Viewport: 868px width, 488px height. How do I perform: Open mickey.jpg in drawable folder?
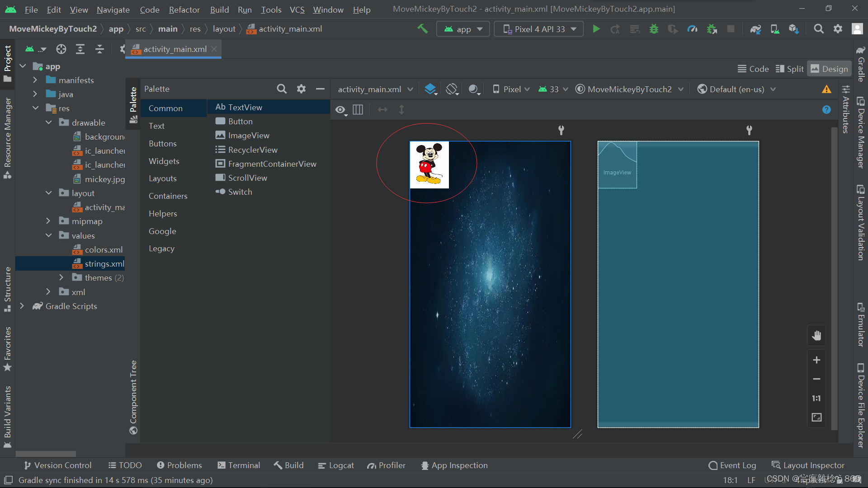tap(99, 179)
